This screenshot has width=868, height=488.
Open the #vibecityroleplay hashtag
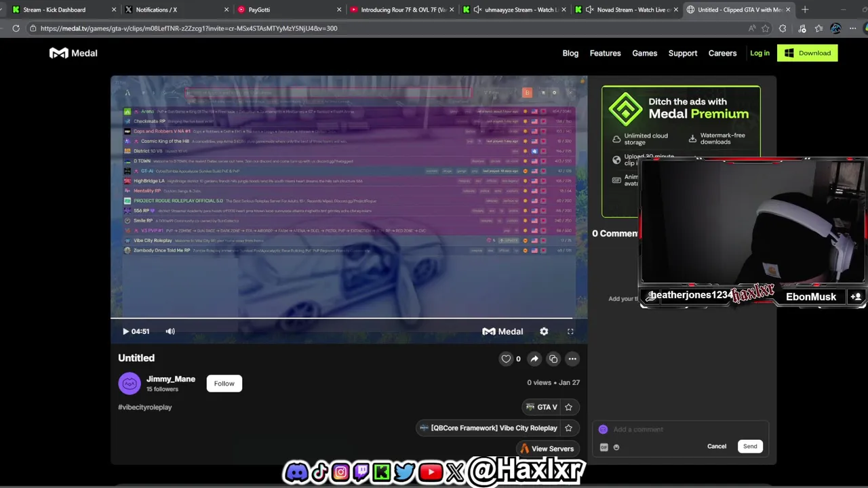coord(145,407)
